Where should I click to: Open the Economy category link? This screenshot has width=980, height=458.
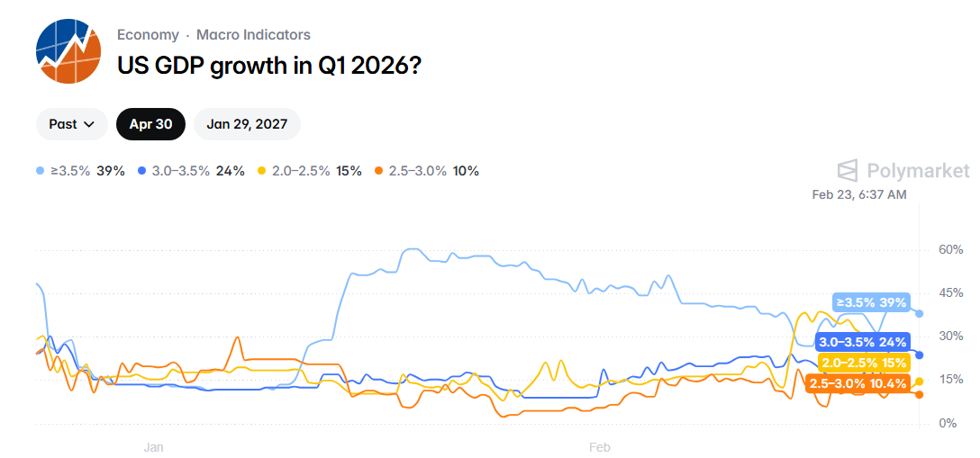pyautogui.click(x=148, y=35)
